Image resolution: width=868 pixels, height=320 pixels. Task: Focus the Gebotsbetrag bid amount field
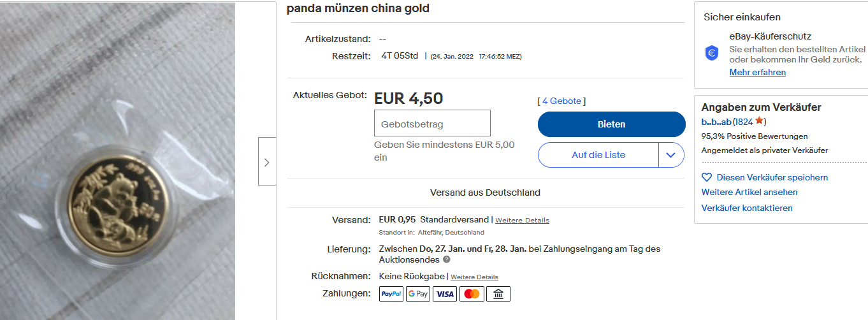click(x=432, y=124)
